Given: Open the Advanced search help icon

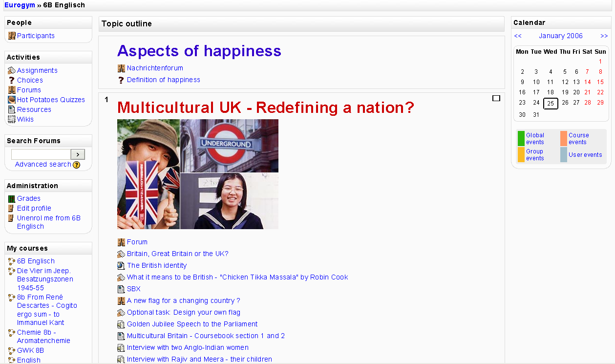Looking at the screenshot, I should coord(76,165).
